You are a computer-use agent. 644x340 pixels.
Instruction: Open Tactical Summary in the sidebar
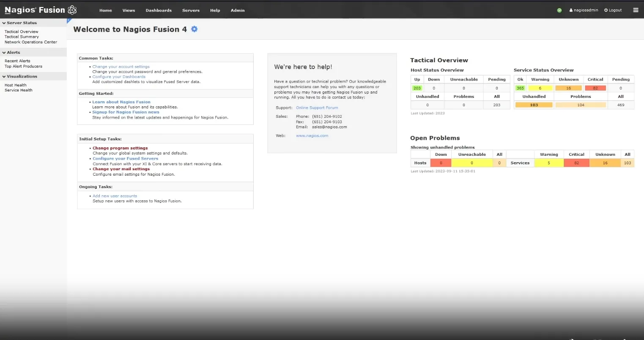22,37
